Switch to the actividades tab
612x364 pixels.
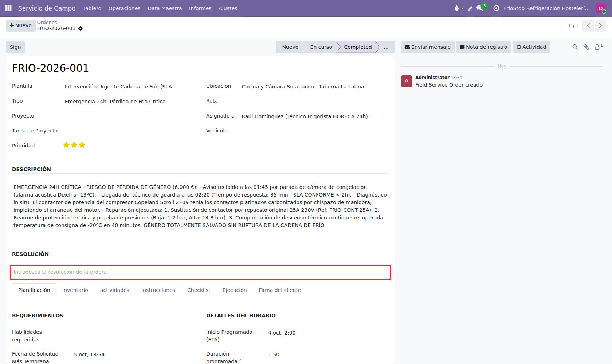coord(115,290)
